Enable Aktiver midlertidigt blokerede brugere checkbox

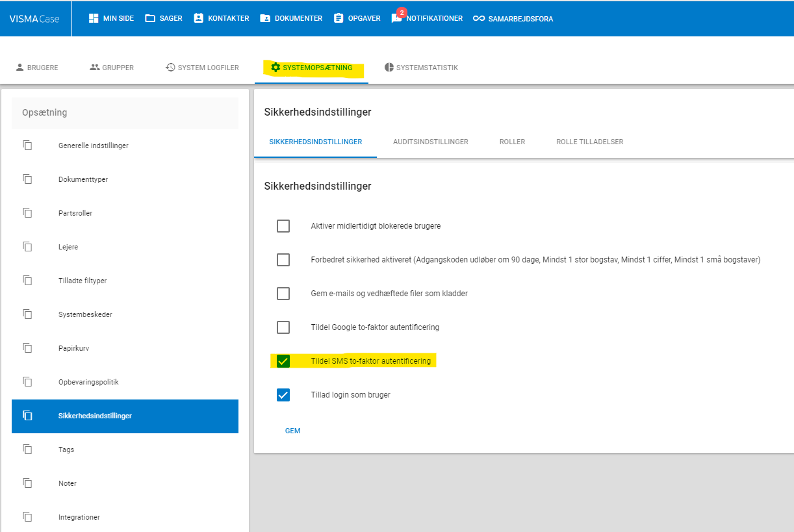click(x=283, y=226)
